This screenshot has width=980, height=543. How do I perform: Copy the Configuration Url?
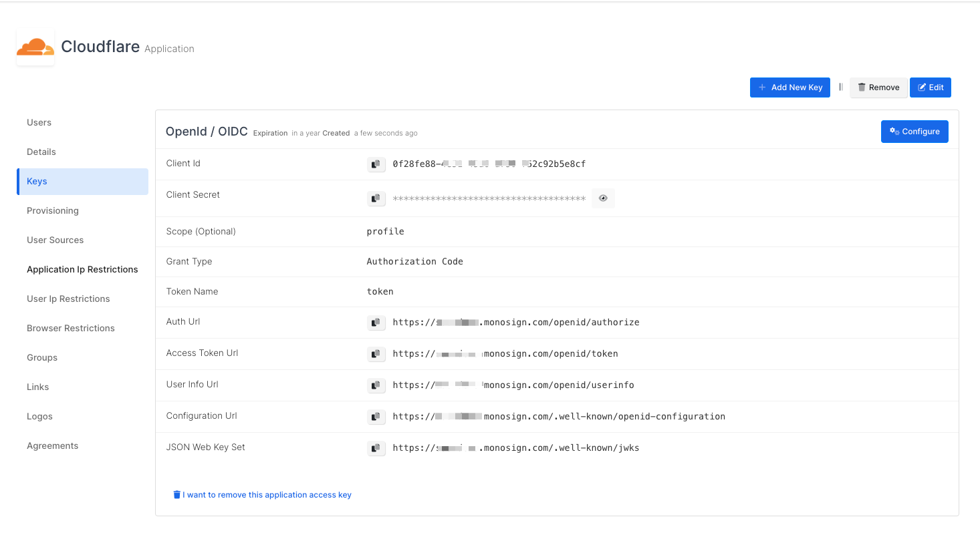point(376,417)
